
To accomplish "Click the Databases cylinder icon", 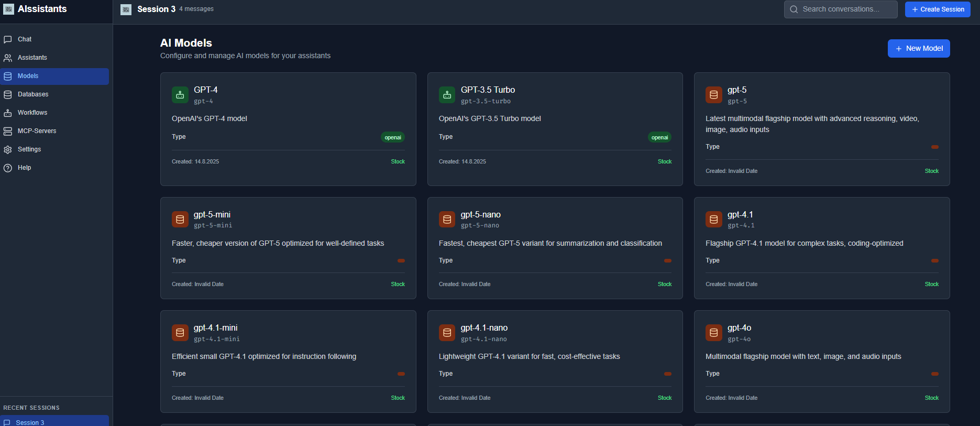I will 8,94.
